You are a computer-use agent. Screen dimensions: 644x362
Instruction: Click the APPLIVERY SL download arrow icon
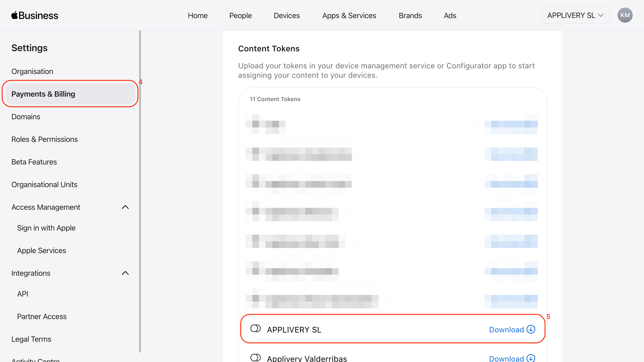(x=531, y=329)
